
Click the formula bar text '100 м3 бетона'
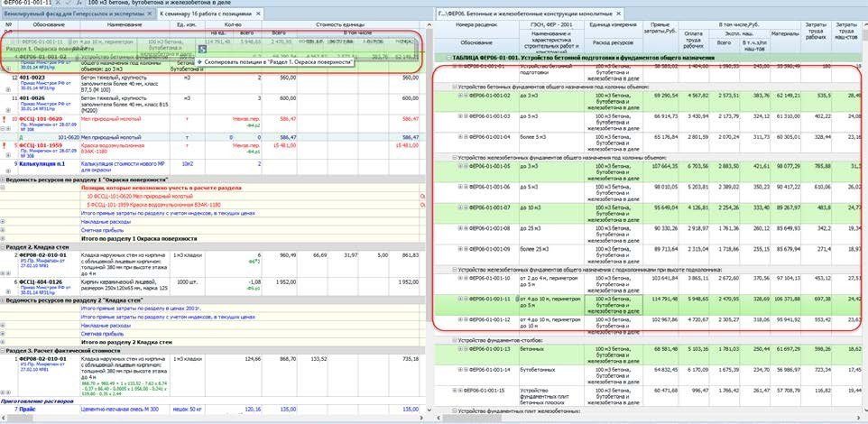107,3
